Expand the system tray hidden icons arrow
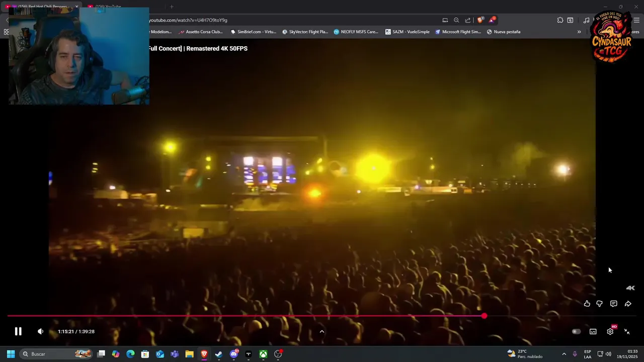644x362 pixels. (564, 354)
